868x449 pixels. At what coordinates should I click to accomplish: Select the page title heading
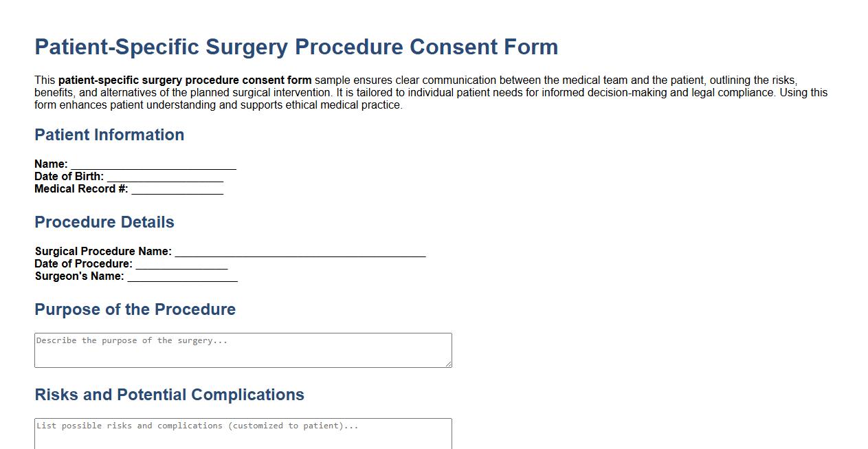coord(296,47)
